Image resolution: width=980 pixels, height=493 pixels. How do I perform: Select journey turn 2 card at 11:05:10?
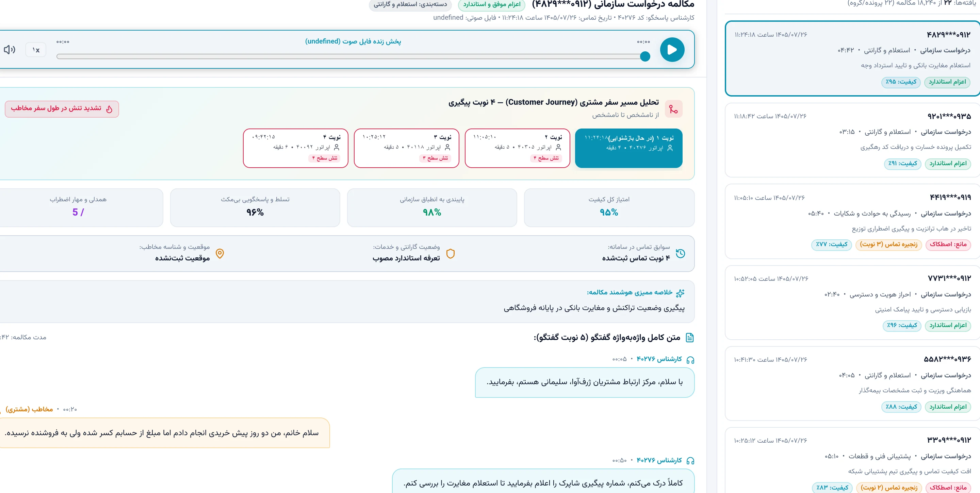(517, 148)
